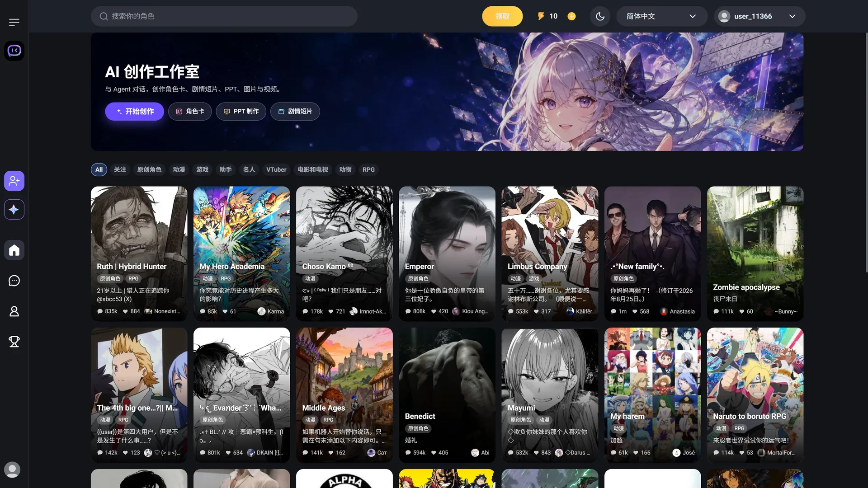Open the Naruto to boruto RPG card

coord(755,395)
